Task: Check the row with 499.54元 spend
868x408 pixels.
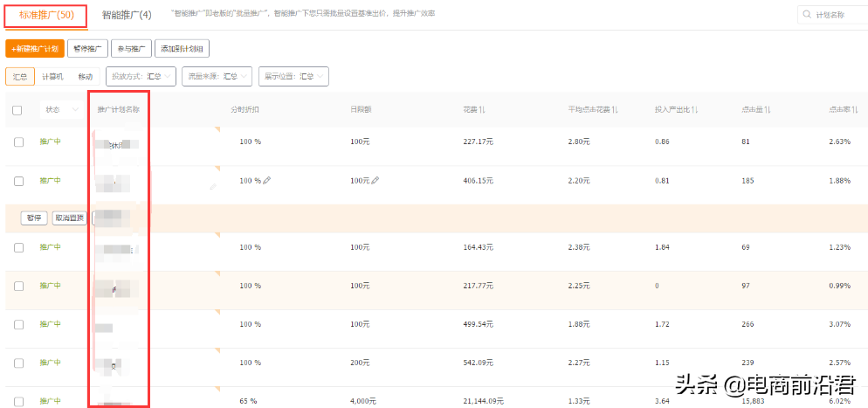Action: (x=19, y=325)
